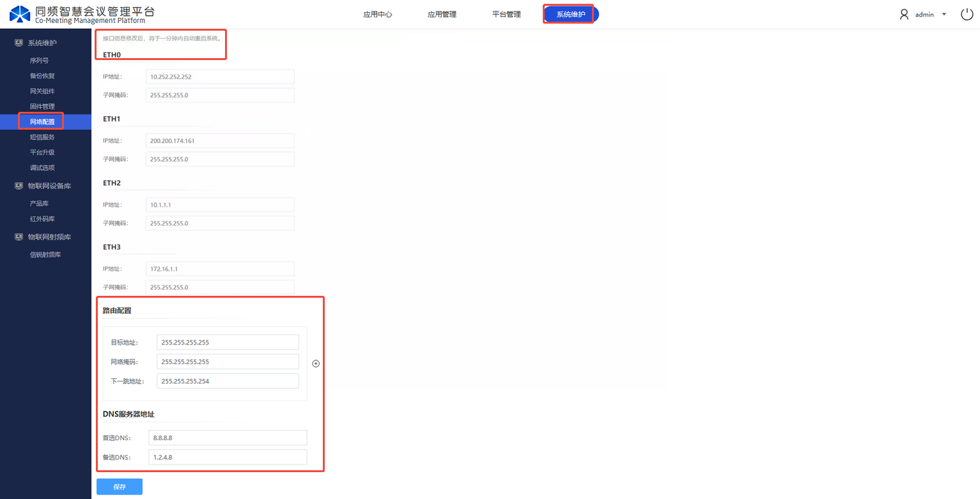Click the 物联网射频库 sidebar section icon
Viewport: 980px width, 499px height.
(19, 237)
